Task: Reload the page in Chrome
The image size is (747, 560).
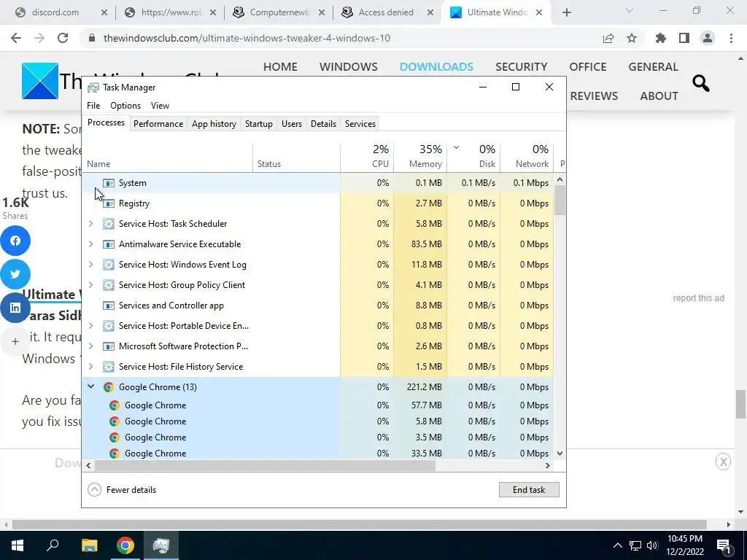Action: pyautogui.click(x=63, y=38)
